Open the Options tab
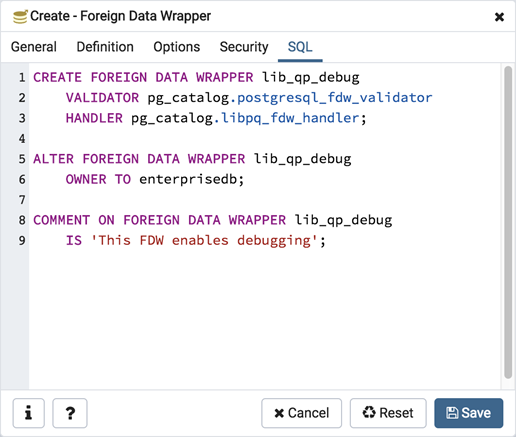The height and width of the screenshot is (437, 516). 177,47
